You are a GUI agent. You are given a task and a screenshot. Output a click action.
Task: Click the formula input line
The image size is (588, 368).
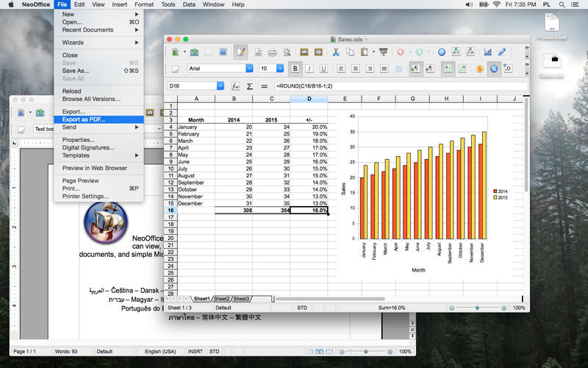[401, 86]
